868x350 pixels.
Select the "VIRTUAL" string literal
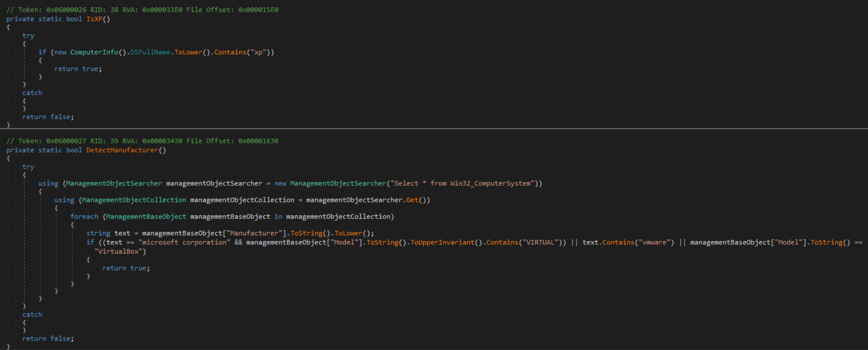point(540,242)
